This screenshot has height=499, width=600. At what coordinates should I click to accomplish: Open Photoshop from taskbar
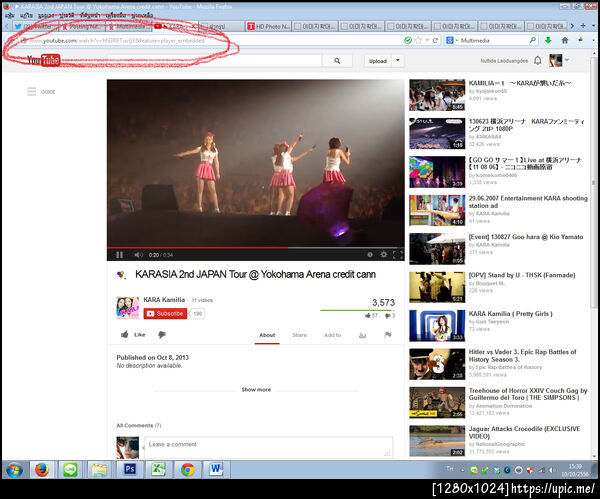point(129,470)
